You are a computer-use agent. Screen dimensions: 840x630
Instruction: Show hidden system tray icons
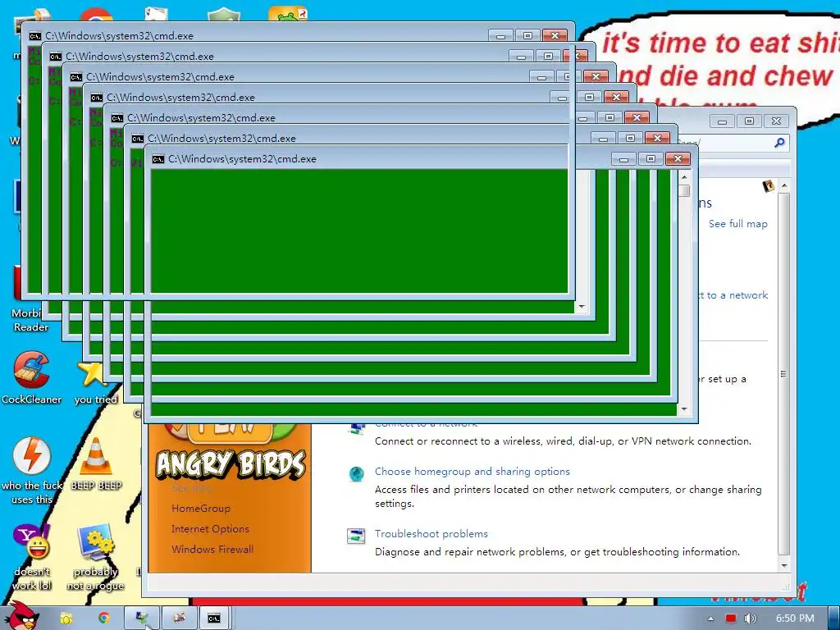710,619
